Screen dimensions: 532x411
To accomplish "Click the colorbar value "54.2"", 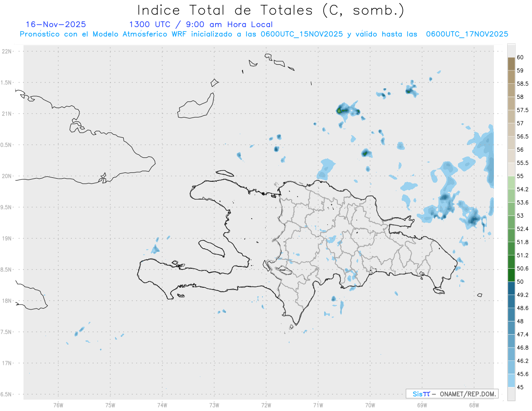I will 523,189.
